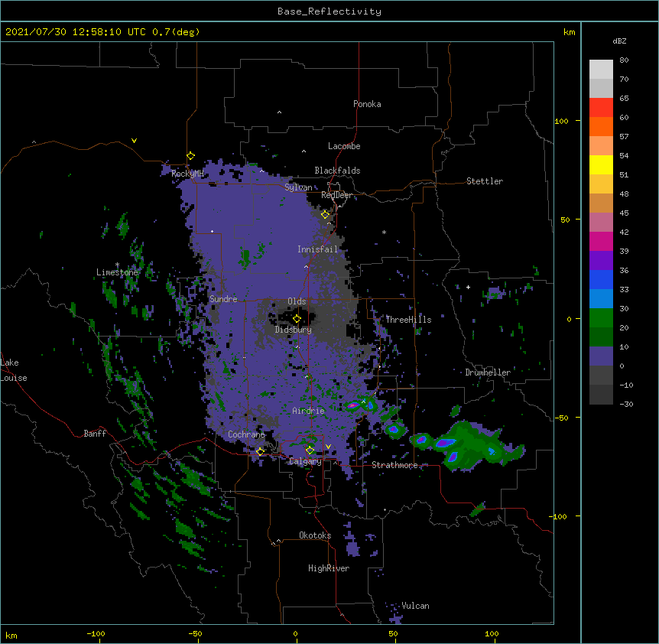Click the yellow diamond marker below Cochrane
The width and height of the screenshot is (659, 644).
(261, 452)
